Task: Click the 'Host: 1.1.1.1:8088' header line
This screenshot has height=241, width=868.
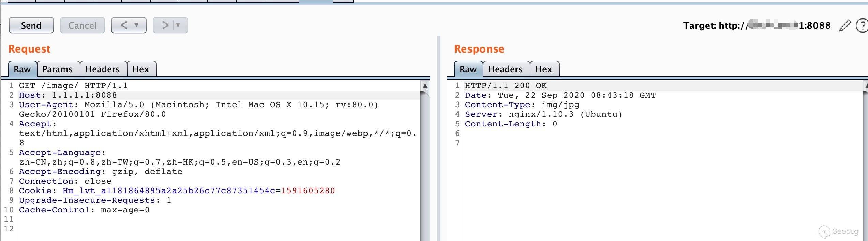Action: (68, 95)
